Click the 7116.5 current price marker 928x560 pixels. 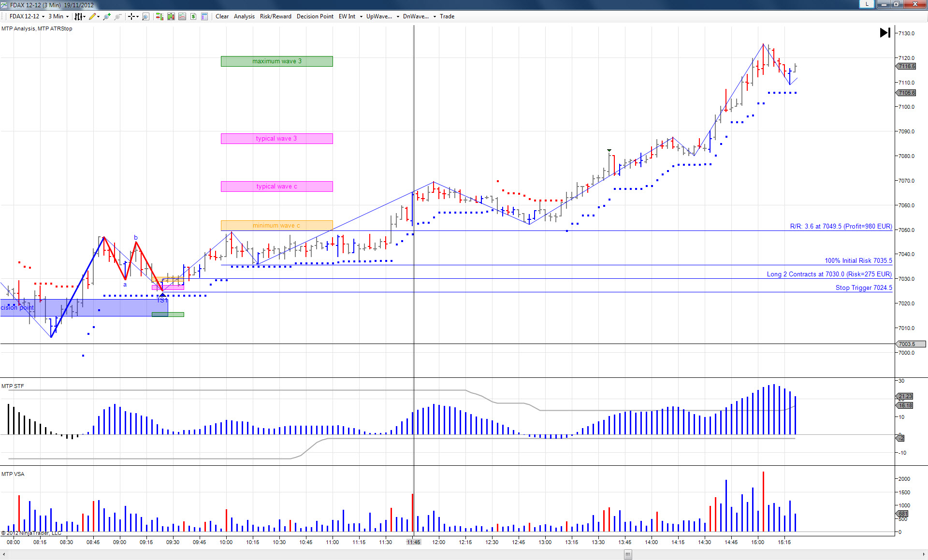(907, 66)
